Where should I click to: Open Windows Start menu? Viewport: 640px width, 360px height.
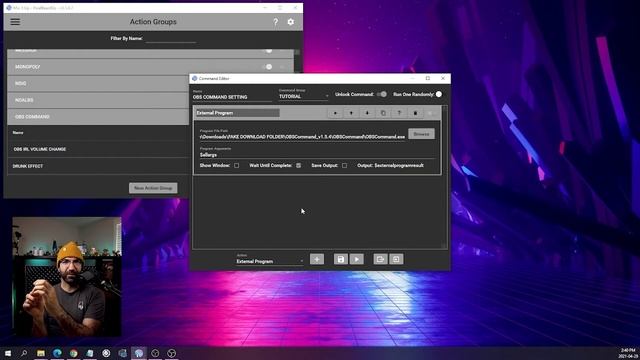8,353
